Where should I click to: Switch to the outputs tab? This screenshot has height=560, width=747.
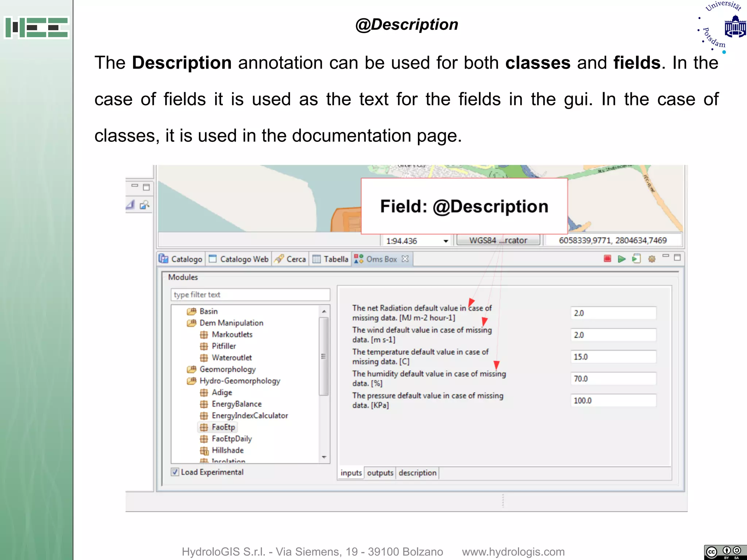[x=380, y=473]
